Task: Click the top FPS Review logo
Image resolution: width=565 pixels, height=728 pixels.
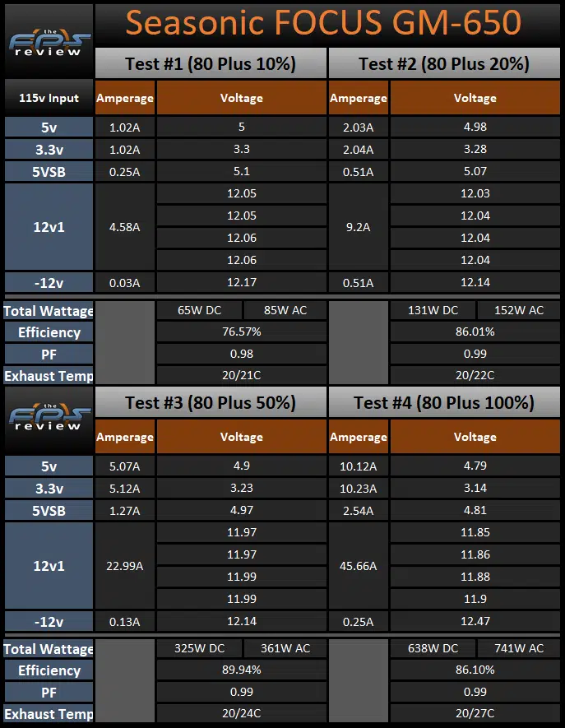Action: 49,43
